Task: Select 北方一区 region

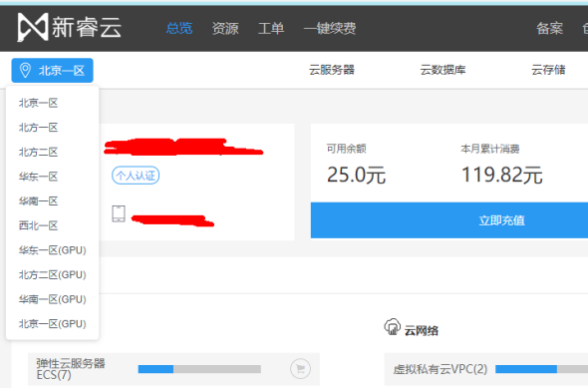Action: [x=38, y=128]
